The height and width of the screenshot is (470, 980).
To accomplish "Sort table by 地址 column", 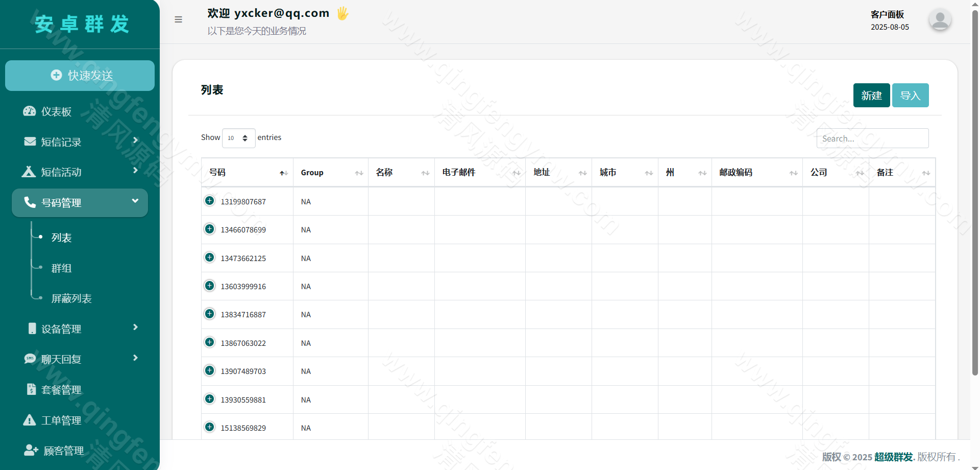I will [558, 173].
